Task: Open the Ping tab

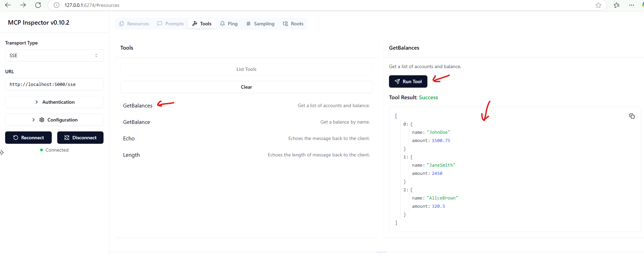Action: 229,24
